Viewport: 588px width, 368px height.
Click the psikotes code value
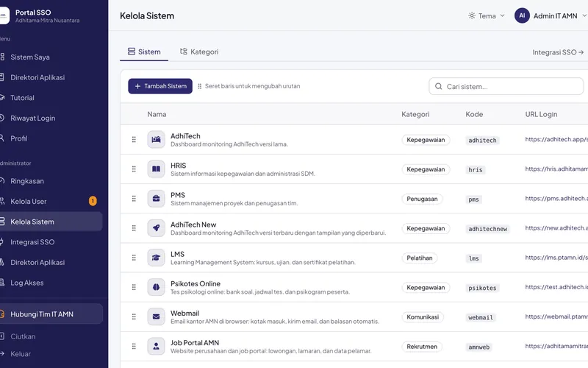pyautogui.click(x=482, y=288)
